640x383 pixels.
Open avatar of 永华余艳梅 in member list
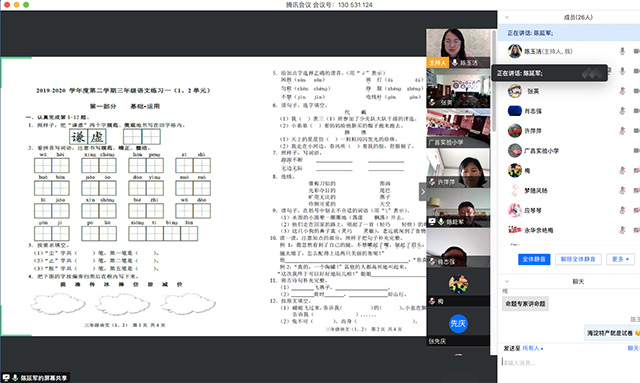click(x=515, y=230)
